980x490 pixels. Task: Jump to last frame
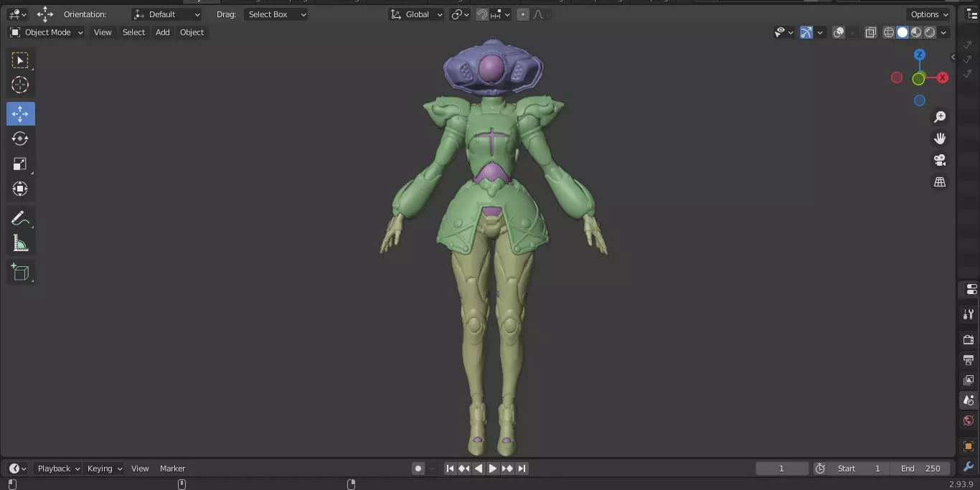click(x=522, y=468)
